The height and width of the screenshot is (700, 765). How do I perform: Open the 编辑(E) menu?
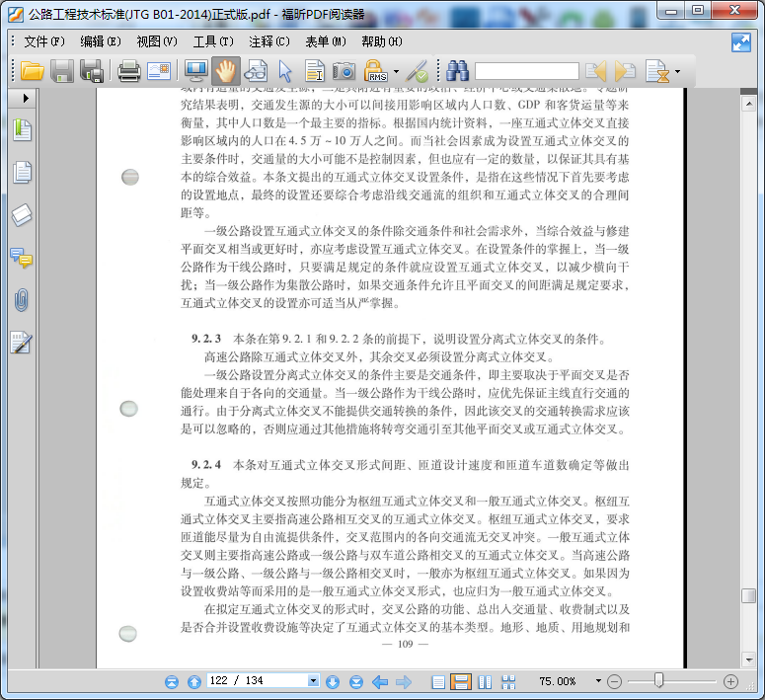point(101,42)
